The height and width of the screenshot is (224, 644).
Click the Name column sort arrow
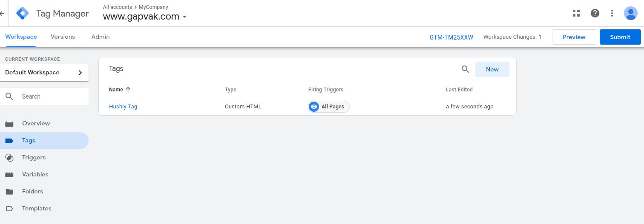pos(128,90)
